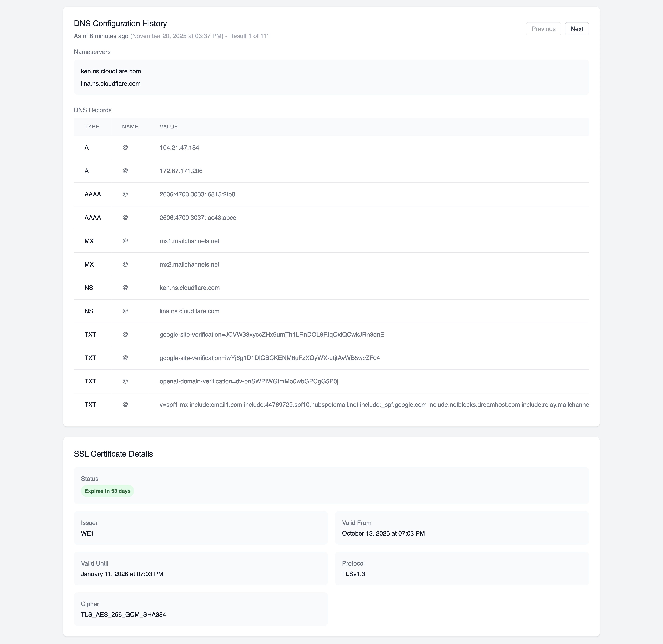Click the SSL Certificate Details heading
This screenshot has width=663, height=644.
[x=113, y=454]
